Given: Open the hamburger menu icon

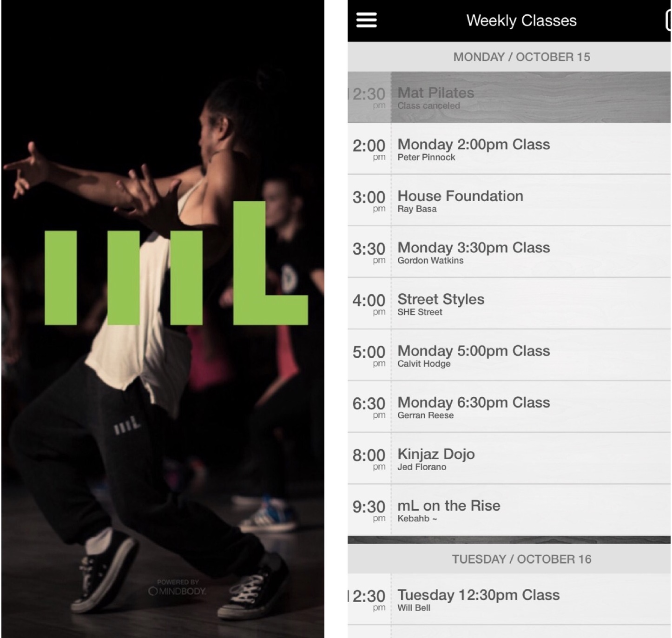Looking at the screenshot, I should pos(366,20).
